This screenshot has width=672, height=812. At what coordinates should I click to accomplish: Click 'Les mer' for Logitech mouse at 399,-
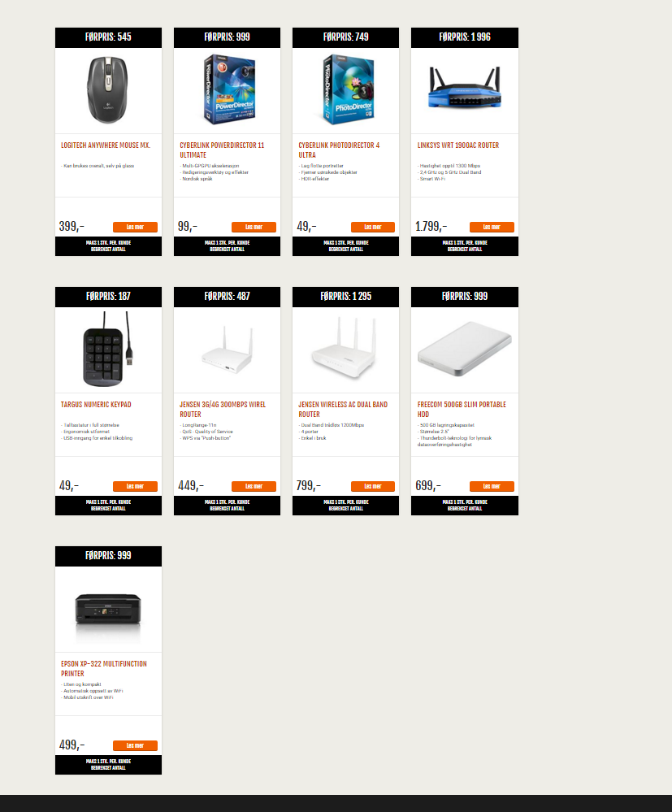135,227
